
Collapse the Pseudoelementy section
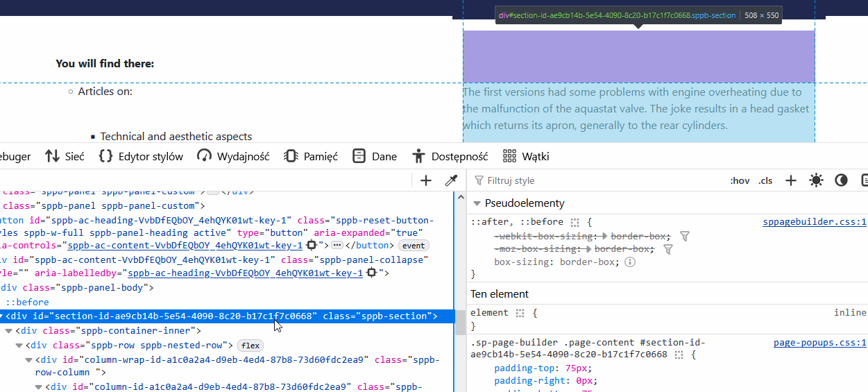coord(477,203)
